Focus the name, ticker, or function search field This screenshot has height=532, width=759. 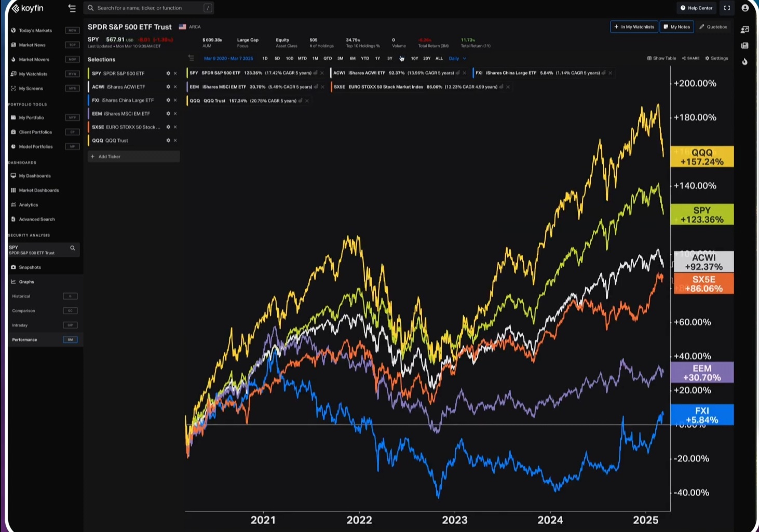click(x=148, y=8)
